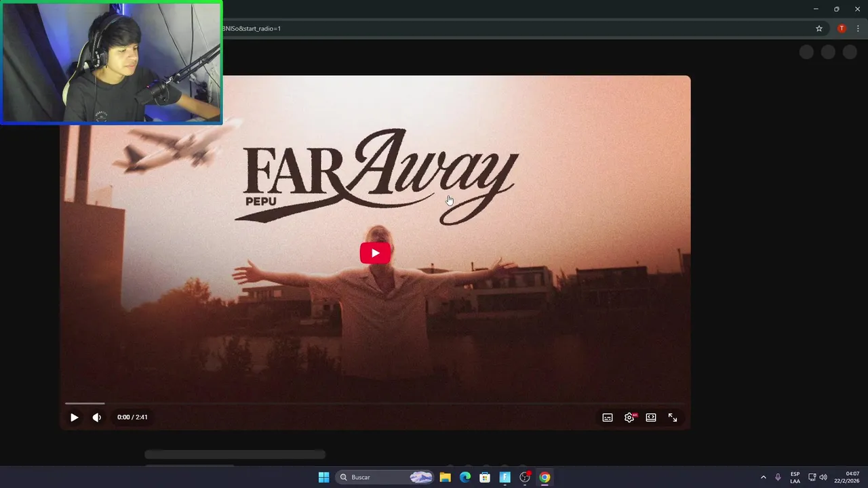Minimize the Chrome window

click(x=816, y=9)
